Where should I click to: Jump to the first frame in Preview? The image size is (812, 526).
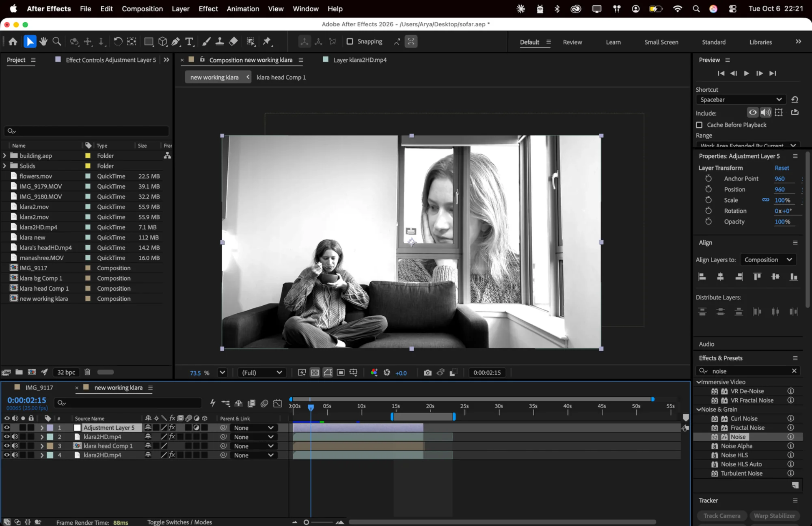click(721, 73)
